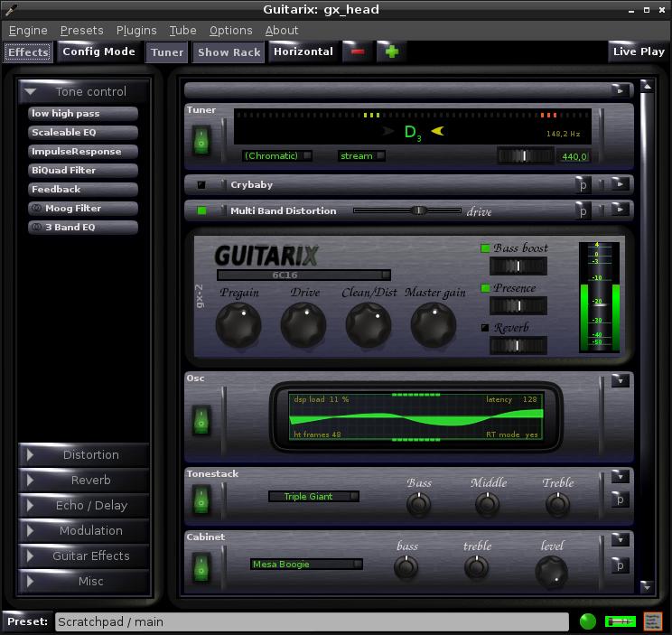Viewport: 672px width, 635px height.
Task: Click the Clean/Dist knob
Action: pyautogui.click(x=369, y=325)
